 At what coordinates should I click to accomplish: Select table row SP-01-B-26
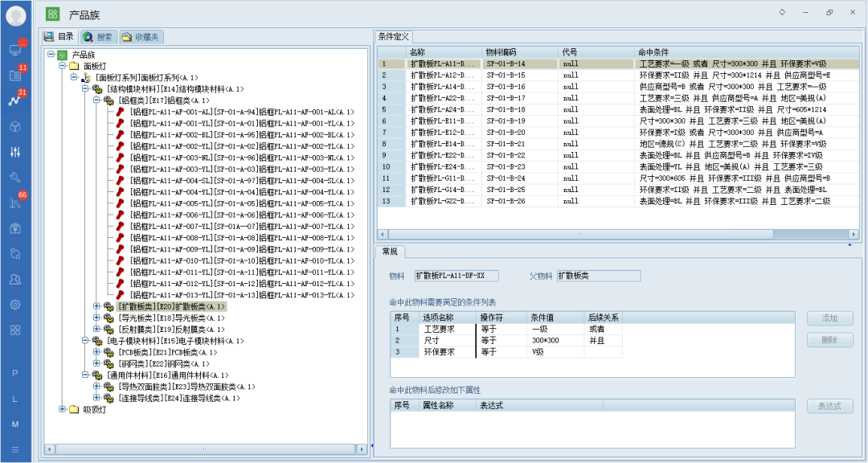(x=618, y=201)
